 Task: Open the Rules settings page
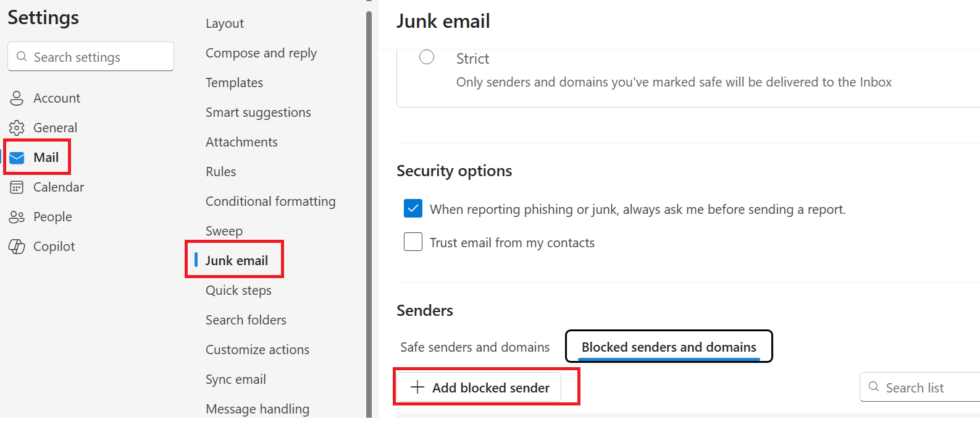(x=220, y=172)
